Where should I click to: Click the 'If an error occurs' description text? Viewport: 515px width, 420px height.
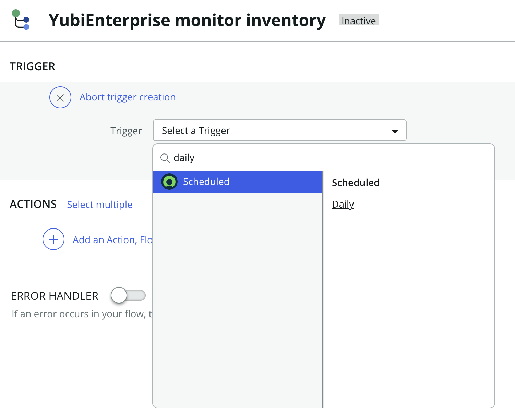(x=82, y=314)
